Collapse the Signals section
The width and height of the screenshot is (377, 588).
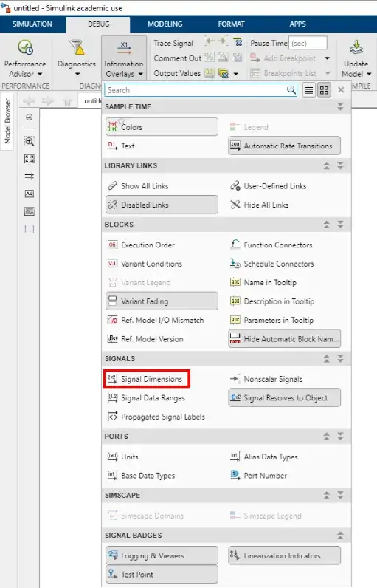pyautogui.click(x=326, y=359)
